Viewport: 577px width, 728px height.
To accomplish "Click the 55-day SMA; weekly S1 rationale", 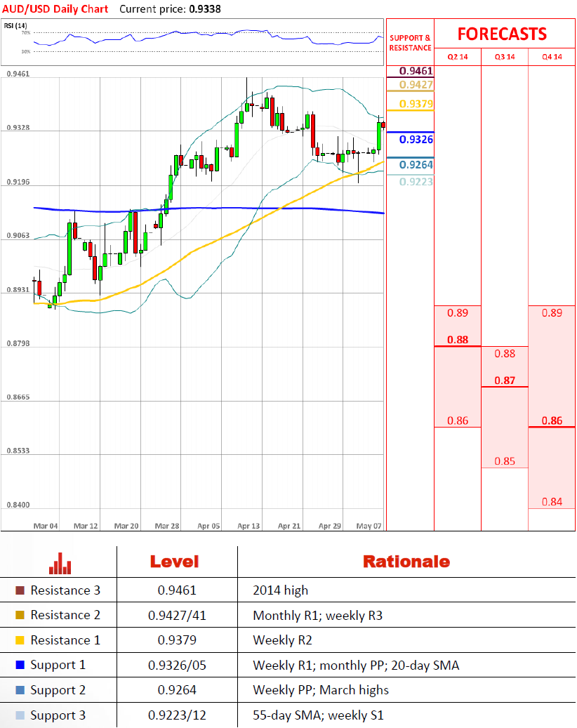I will [319, 715].
